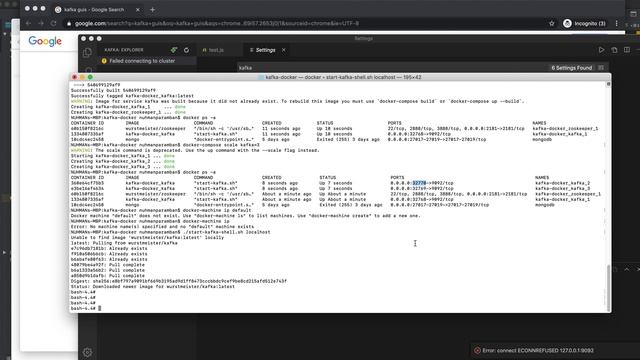Click the lock icon in address bar
The width and height of the screenshot is (640, 360).
pyautogui.click(x=69, y=24)
